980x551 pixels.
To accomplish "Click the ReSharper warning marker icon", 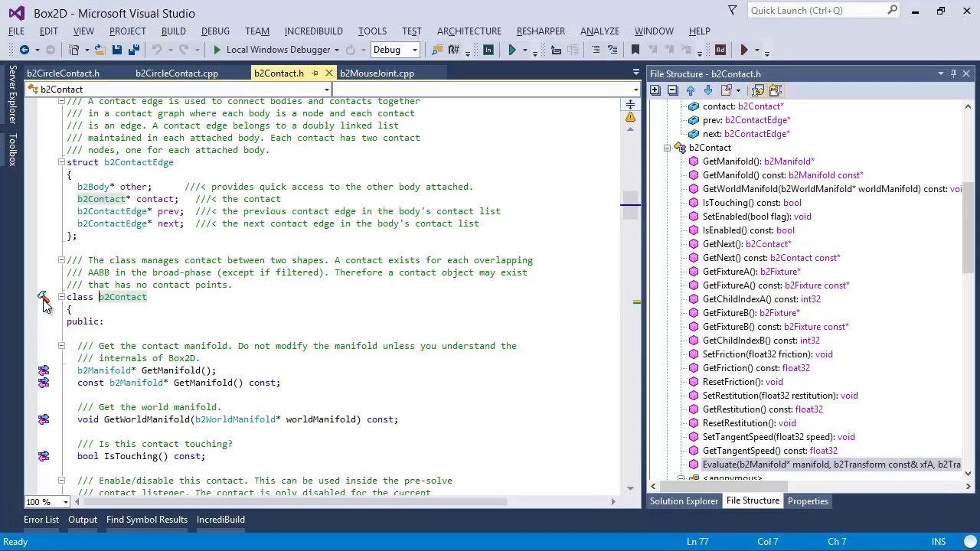I will pyautogui.click(x=630, y=117).
